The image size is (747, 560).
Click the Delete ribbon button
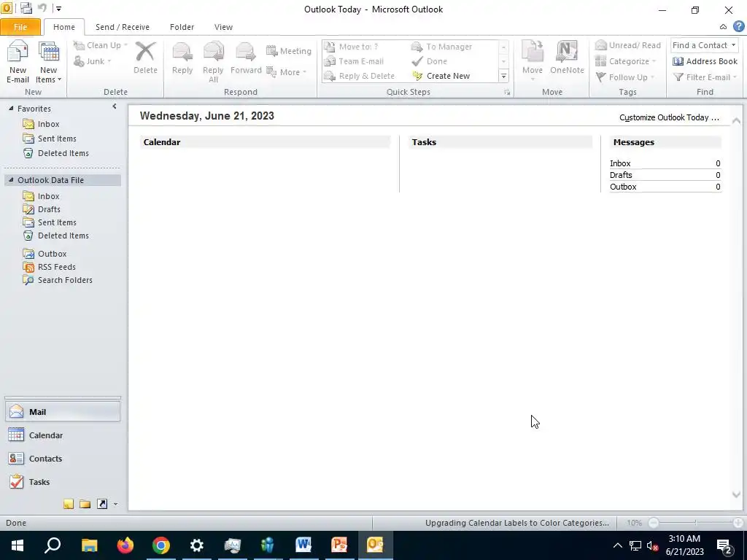click(x=145, y=58)
